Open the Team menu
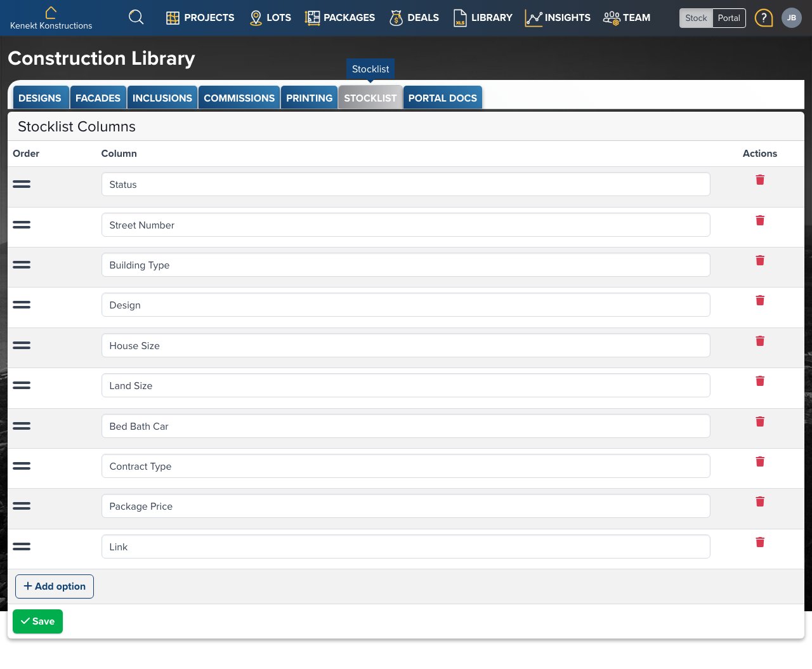The width and height of the screenshot is (812, 669). click(x=627, y=18)
